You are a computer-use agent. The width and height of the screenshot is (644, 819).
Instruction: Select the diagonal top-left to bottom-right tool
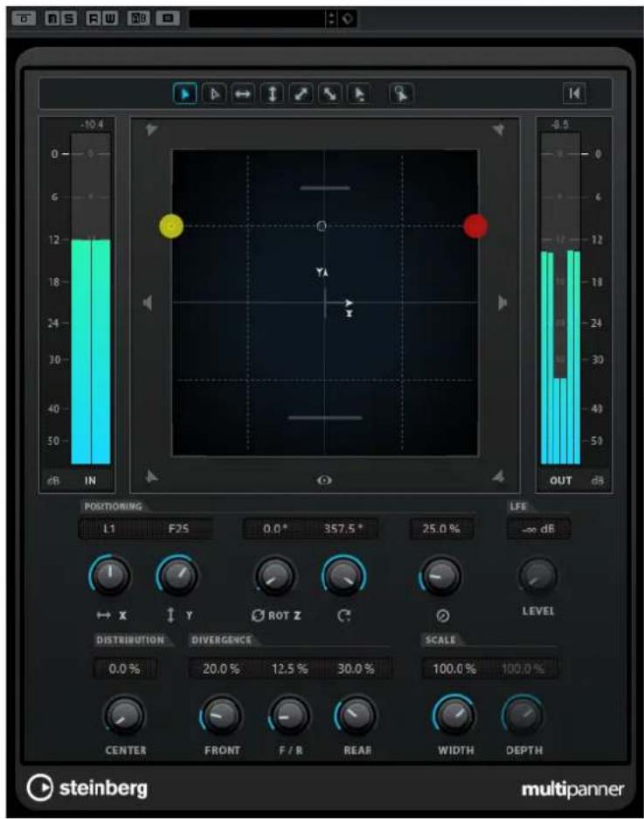(x=330, y=94)
